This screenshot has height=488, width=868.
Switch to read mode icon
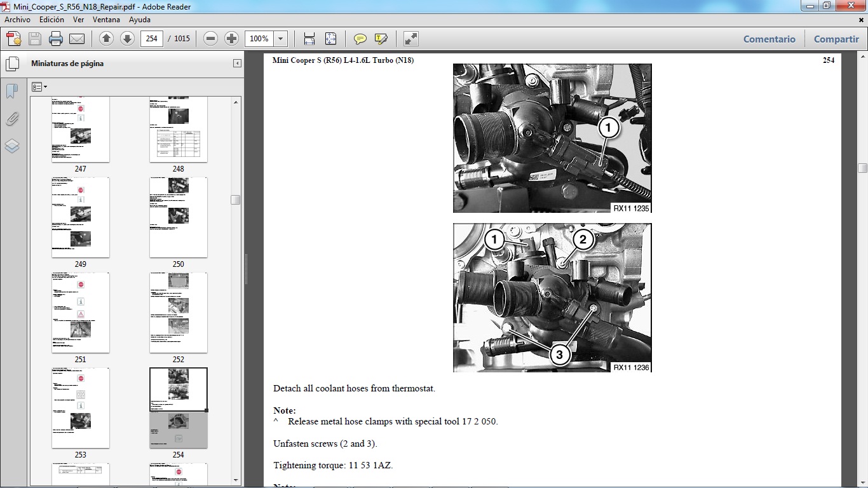pyautogui.click(x=411, y=39)
